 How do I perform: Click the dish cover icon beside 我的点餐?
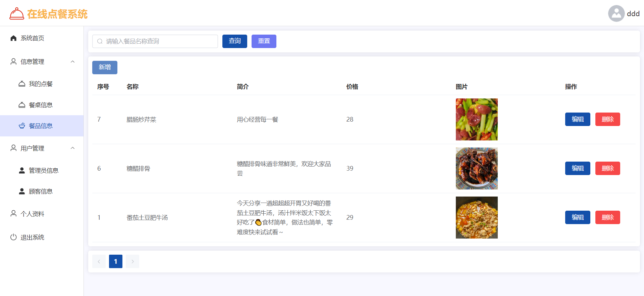(x=22, y=84)
